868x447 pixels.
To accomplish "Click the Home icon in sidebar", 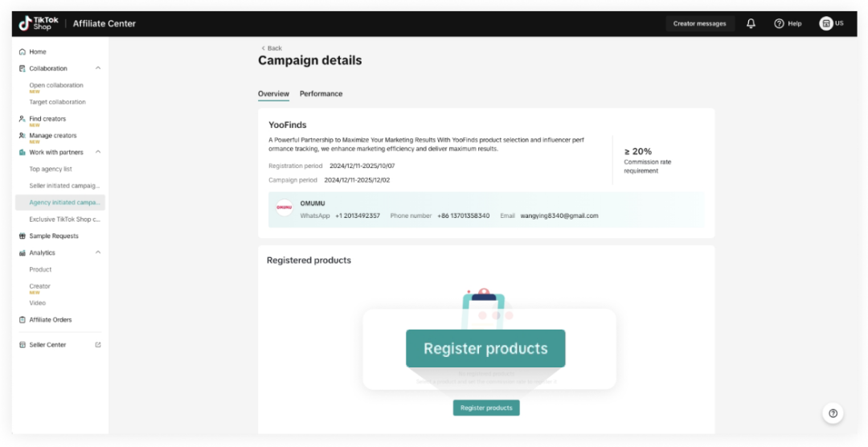I will click(x=23, y=51).
